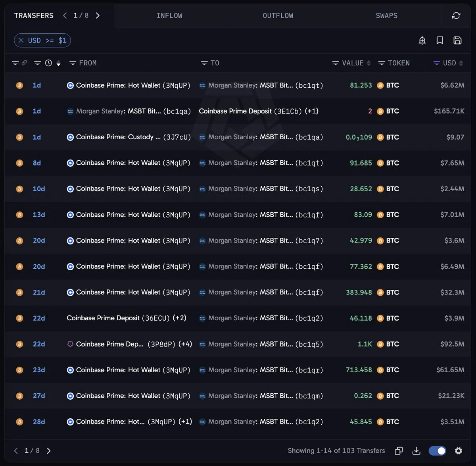
Task: Refresh the transfers list
Action: coord(456,15)
